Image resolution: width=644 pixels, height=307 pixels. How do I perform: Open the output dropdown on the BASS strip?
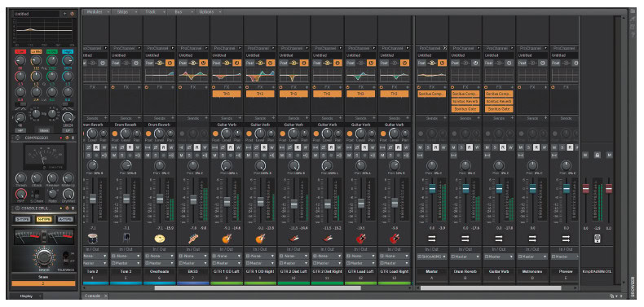(193, 263)
